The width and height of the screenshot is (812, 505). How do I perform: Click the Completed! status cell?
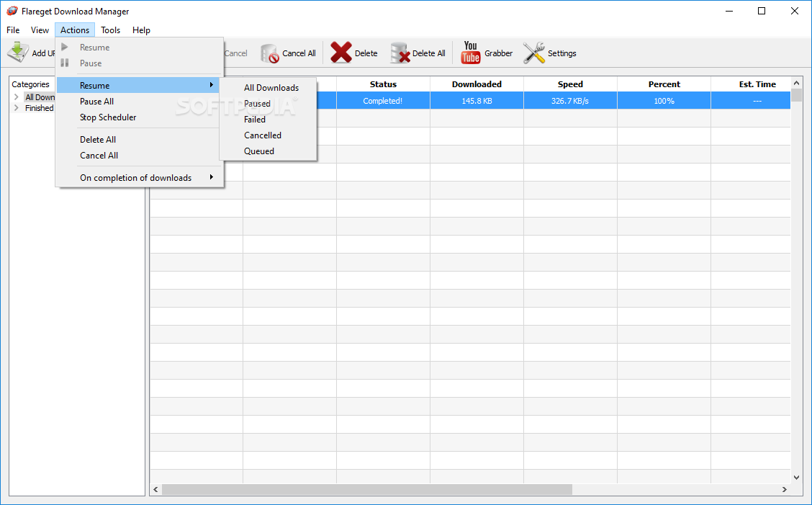pyautogui.click(x=383, y=101)
